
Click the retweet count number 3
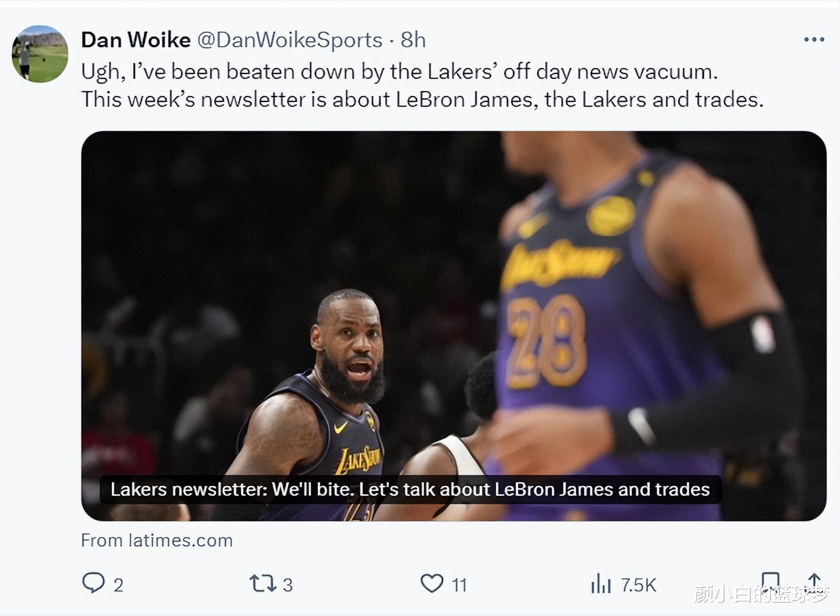(287, 585)
